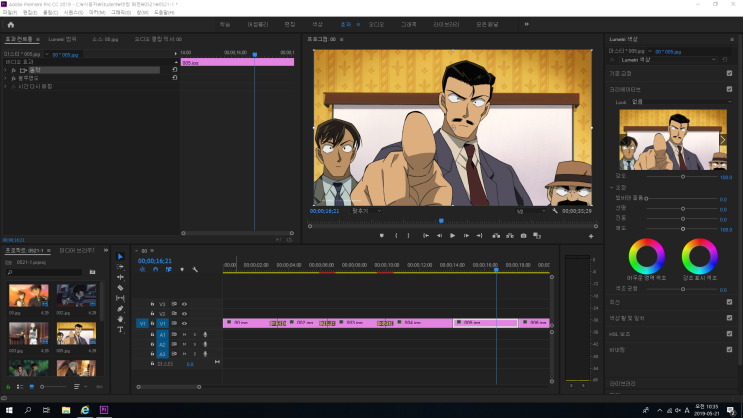Viewport: 743px width, 418px height.
Task: Click Mark In bracket button
Action: pyautogui.click(x=396, y=236)
